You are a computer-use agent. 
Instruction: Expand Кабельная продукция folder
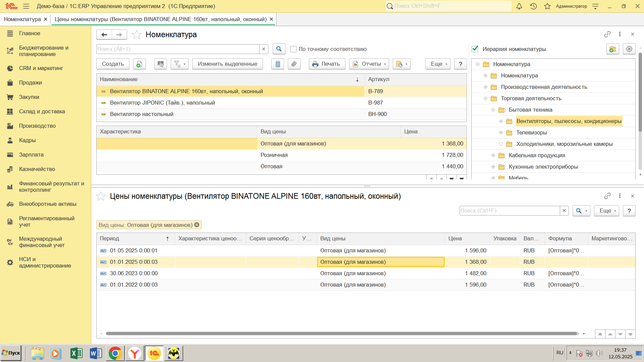(493, 156)
